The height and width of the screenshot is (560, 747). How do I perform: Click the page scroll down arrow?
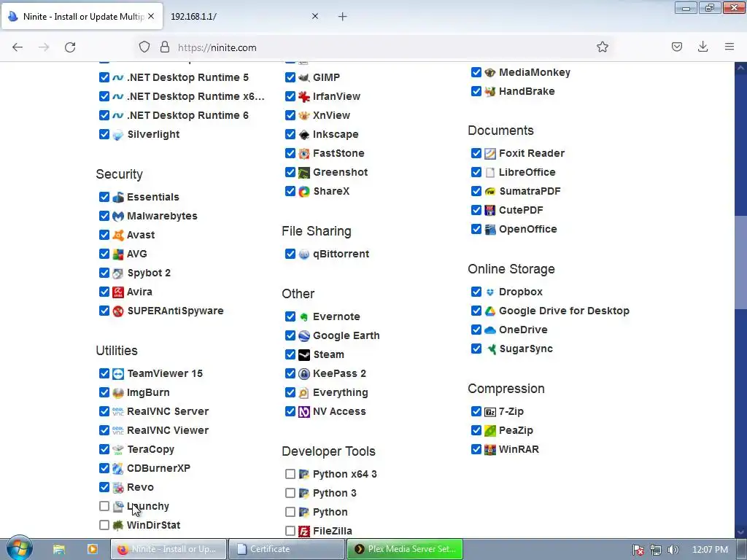click(741, 532)
